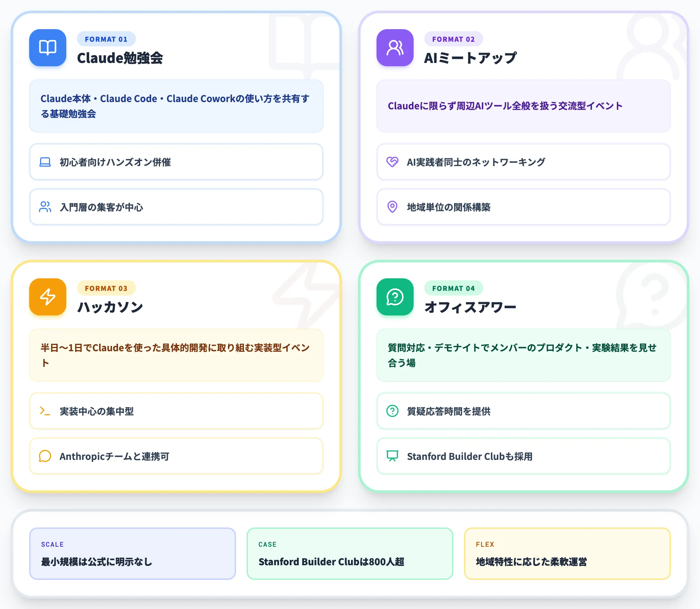Screen dimensions: 700x609
Task: Click the blue open-book icon for Claude勉強会
Action: (48, 48)
